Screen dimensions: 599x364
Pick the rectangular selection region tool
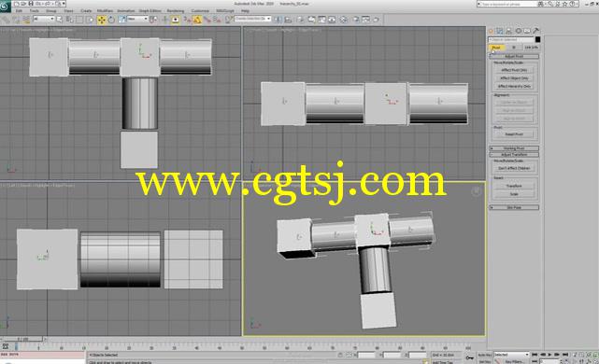pos(79,20)
